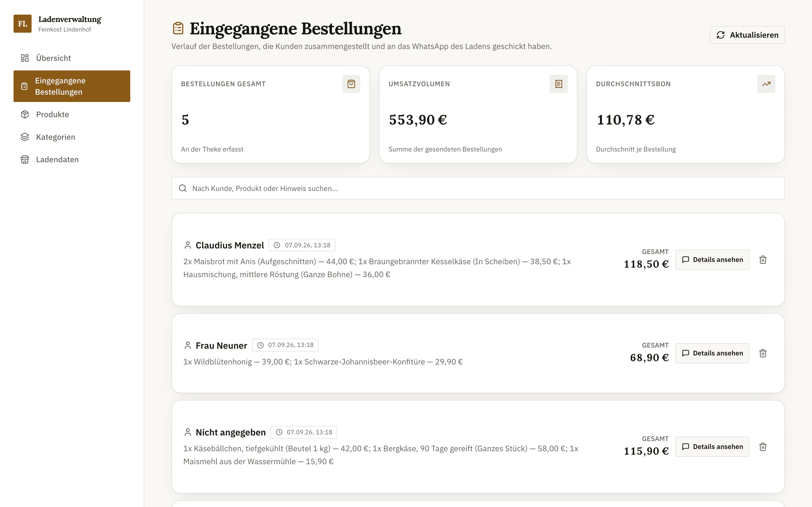Click trash icon for Frau Neuner's order
The image size is (812, 507).
pos(763,353)
